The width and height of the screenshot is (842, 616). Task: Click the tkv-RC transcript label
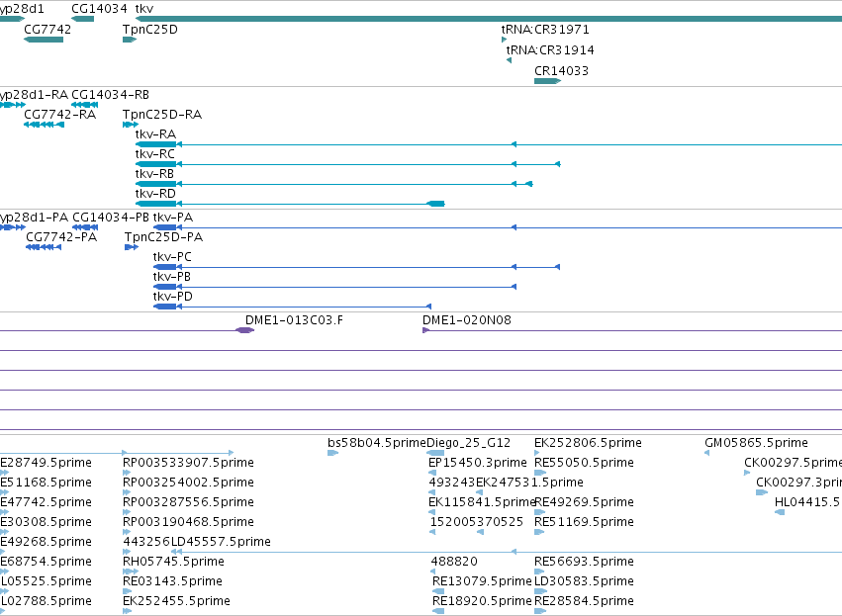click(x=155, y=154)
